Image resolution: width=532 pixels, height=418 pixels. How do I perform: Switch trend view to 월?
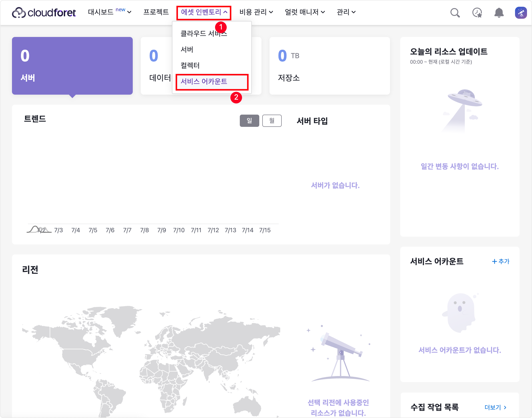pyautogui.click(x=272, y=121)
